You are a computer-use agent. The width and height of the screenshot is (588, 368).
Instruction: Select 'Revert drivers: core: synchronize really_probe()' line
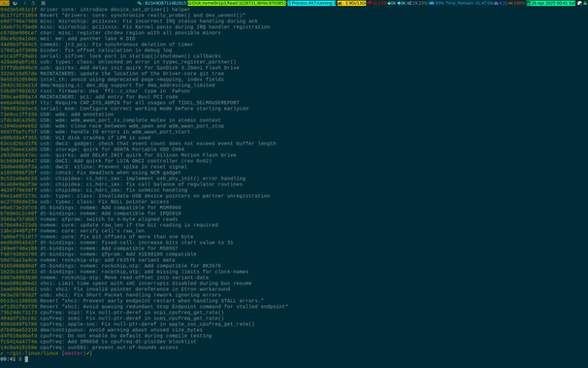pyautogui.click(x=122, y=16)
